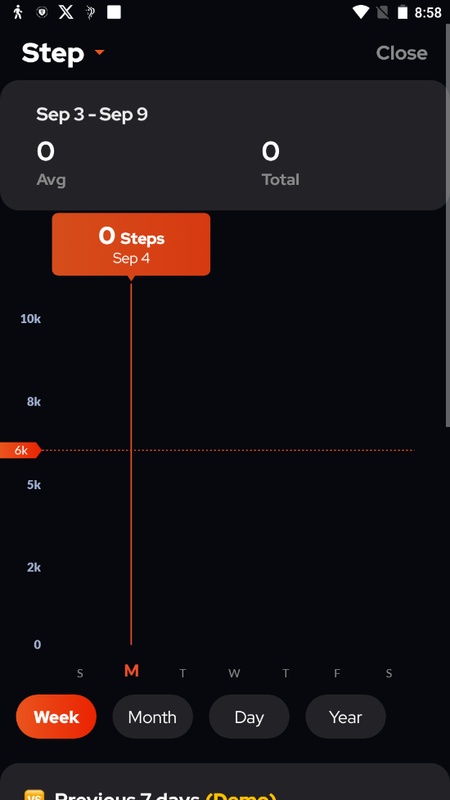The image size is (450, 800).
Task: Tap the shield notification icon
Action: 42,12
